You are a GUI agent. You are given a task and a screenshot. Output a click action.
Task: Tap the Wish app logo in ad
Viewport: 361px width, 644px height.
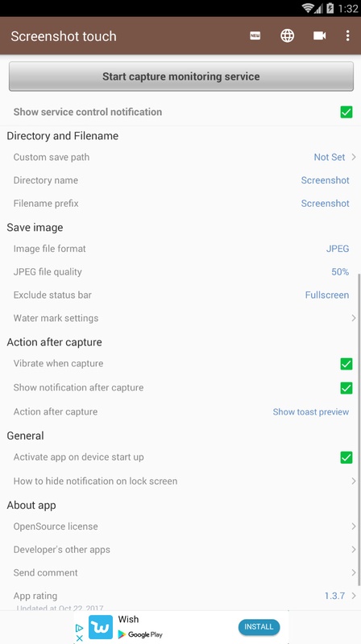point(101,627)
